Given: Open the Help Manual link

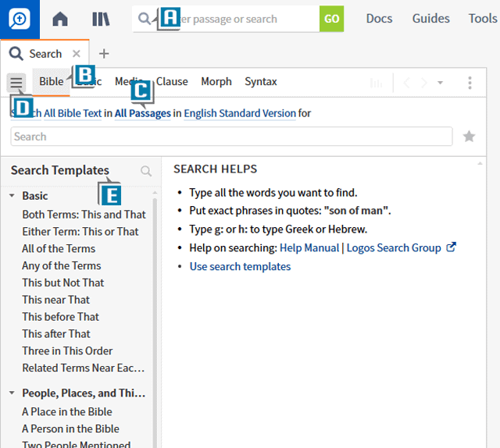Looking at the screenshot, I should coord(309,247).
